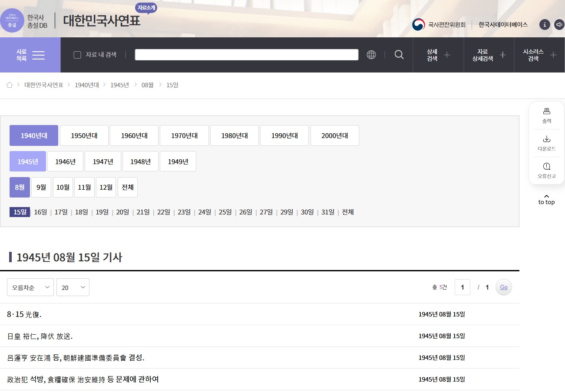Click the speaker icon in header
Screen dimensions: 565x392
click(559, 25)
